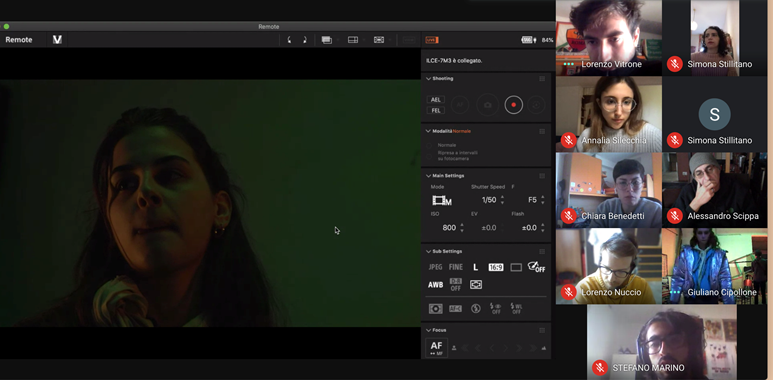Click the far focus mountain icon
The width and height of the screenshot is (773, 380).
click(544, 348)
